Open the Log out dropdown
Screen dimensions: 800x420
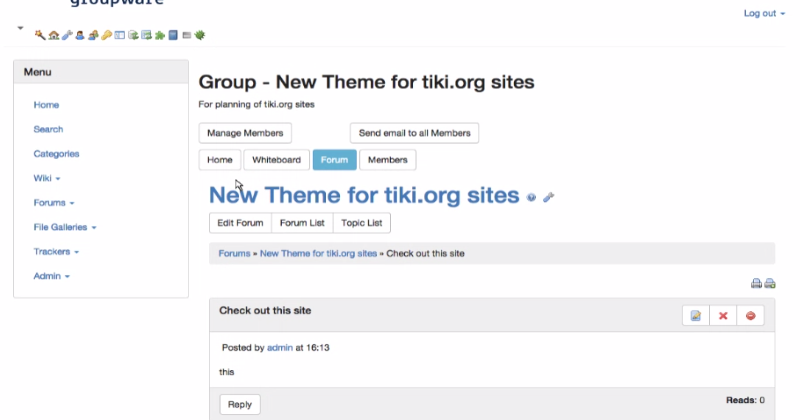click(764, 13)
